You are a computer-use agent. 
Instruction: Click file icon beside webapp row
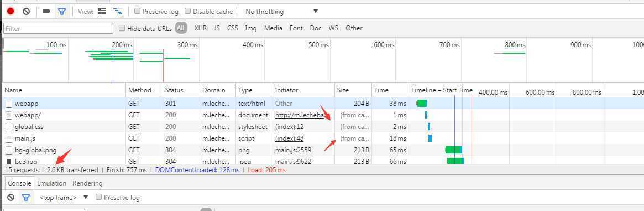[9, 104]
